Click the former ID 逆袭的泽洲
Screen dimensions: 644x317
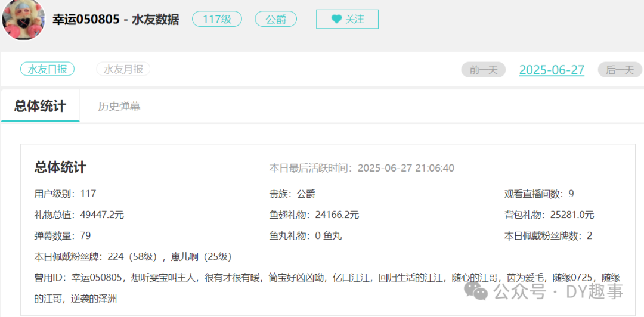(94, 299)
